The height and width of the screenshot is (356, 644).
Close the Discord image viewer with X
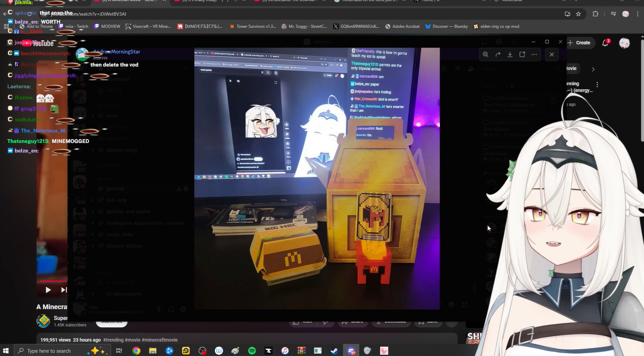click(x=552, y=55)
